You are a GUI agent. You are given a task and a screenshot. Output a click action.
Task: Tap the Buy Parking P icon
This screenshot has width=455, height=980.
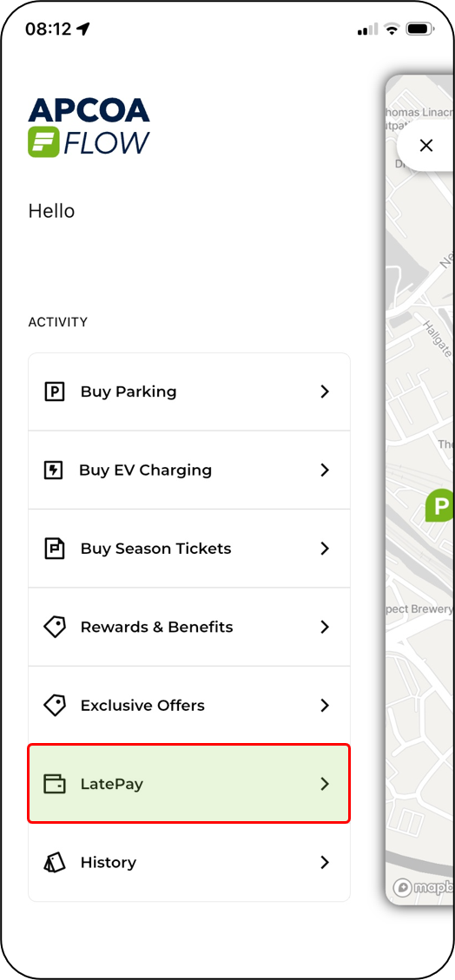pos(55,391)
